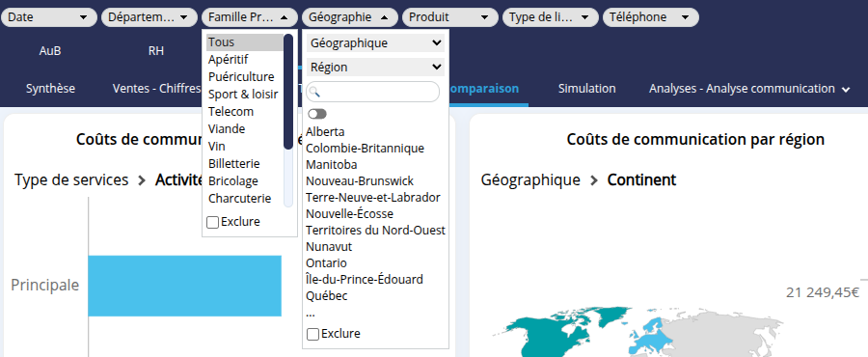Expand the Géographique hierarchy select box

click(375, 42)
